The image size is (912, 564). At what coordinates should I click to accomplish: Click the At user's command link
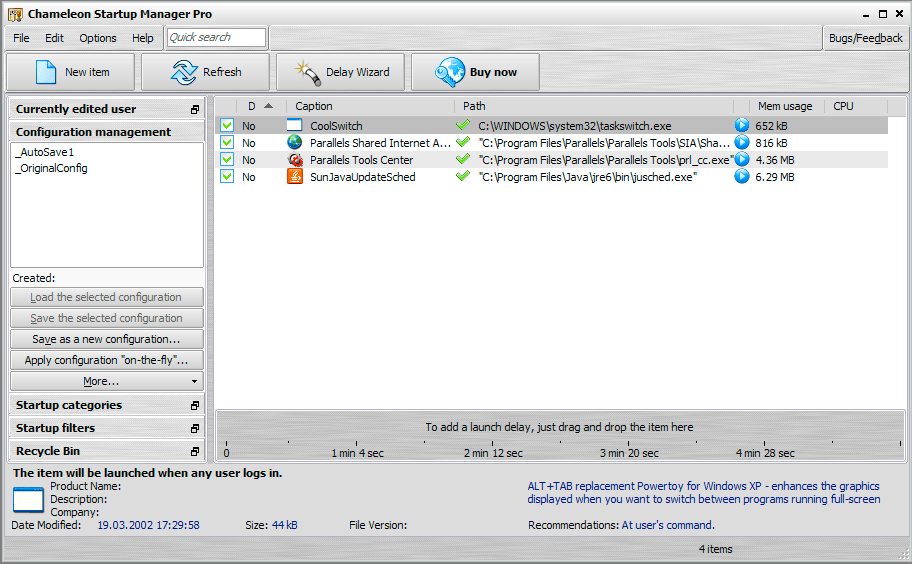(667, 525)
